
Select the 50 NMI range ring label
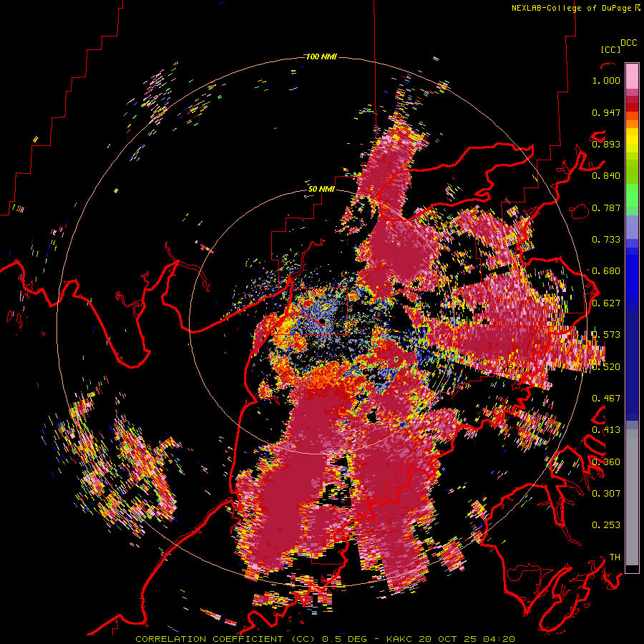321,189
